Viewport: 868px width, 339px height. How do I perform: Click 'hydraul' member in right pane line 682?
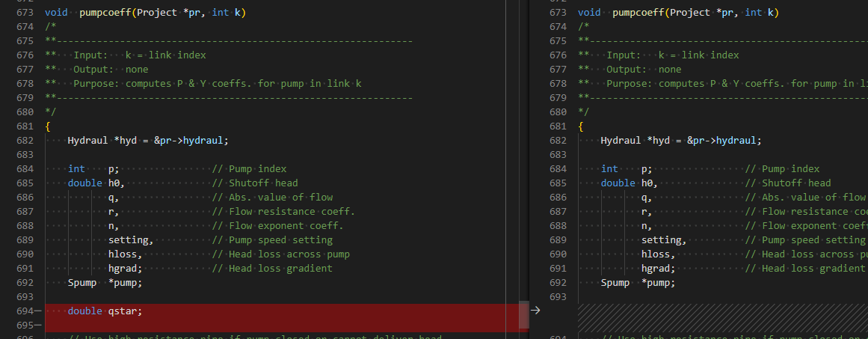736,140
